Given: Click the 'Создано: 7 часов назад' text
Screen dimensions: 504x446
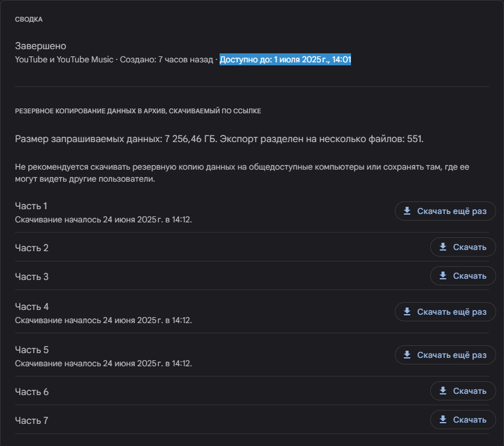Looking at the screenshot, I should (x=166, y=59).
